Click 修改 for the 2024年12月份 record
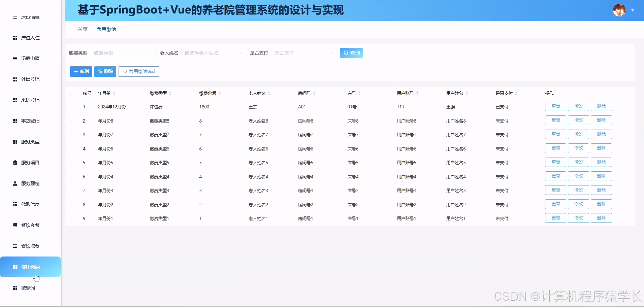Viewport: 644px width, 307px height. [578, 106]
